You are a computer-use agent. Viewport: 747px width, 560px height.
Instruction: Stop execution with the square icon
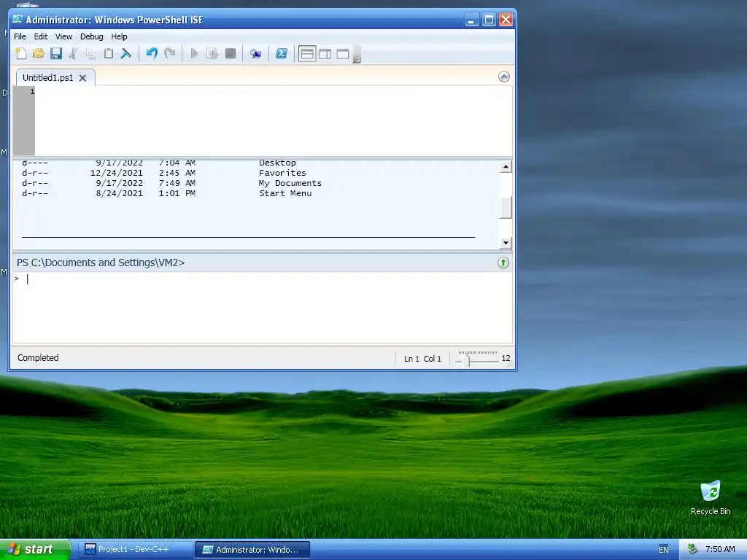[230, 54]
